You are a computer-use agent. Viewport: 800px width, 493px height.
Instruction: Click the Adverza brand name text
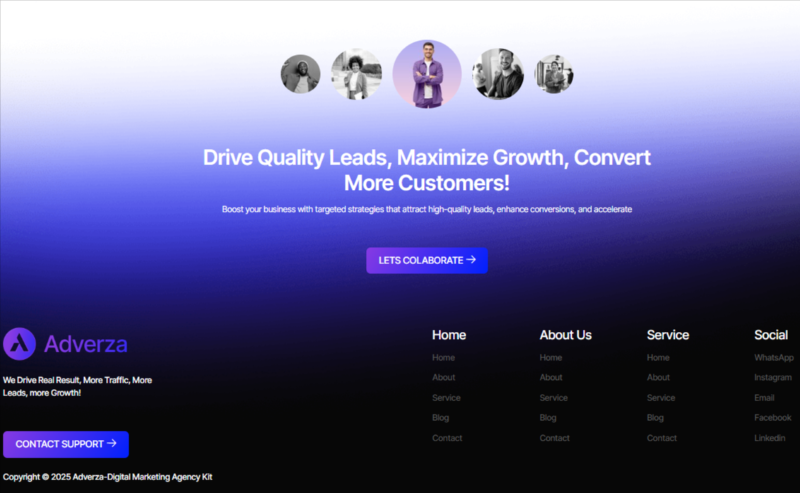point(85,345)
